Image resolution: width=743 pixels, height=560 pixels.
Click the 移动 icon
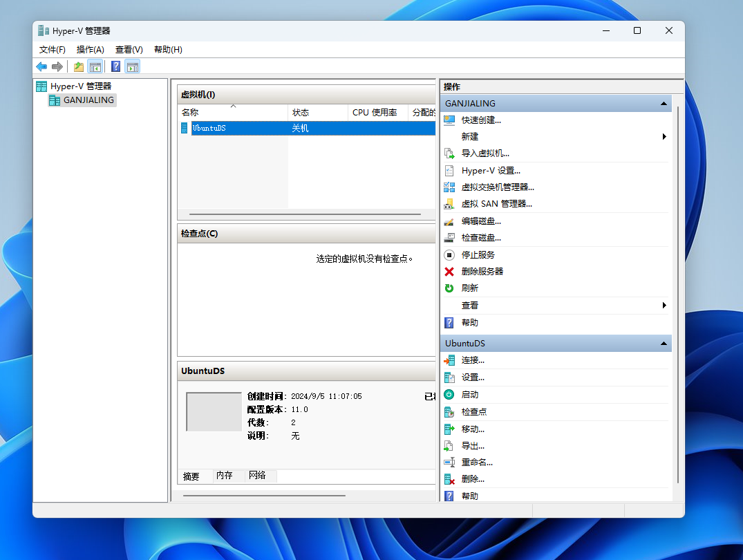pyautogui.click(x=449, y=429)
